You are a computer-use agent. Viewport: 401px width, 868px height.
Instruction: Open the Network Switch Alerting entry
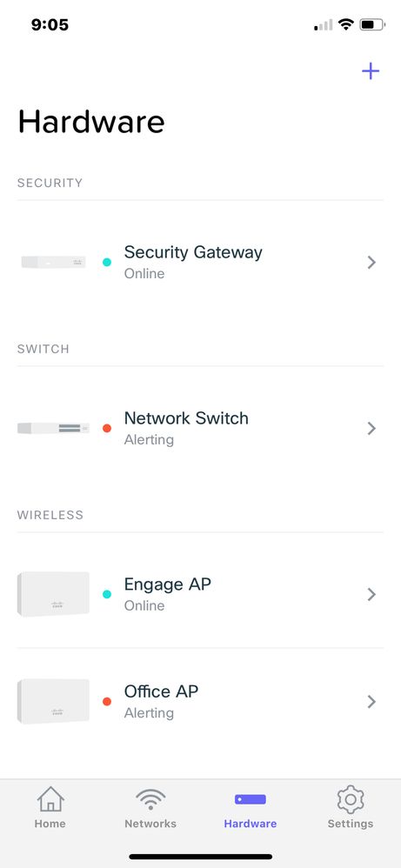200,428
